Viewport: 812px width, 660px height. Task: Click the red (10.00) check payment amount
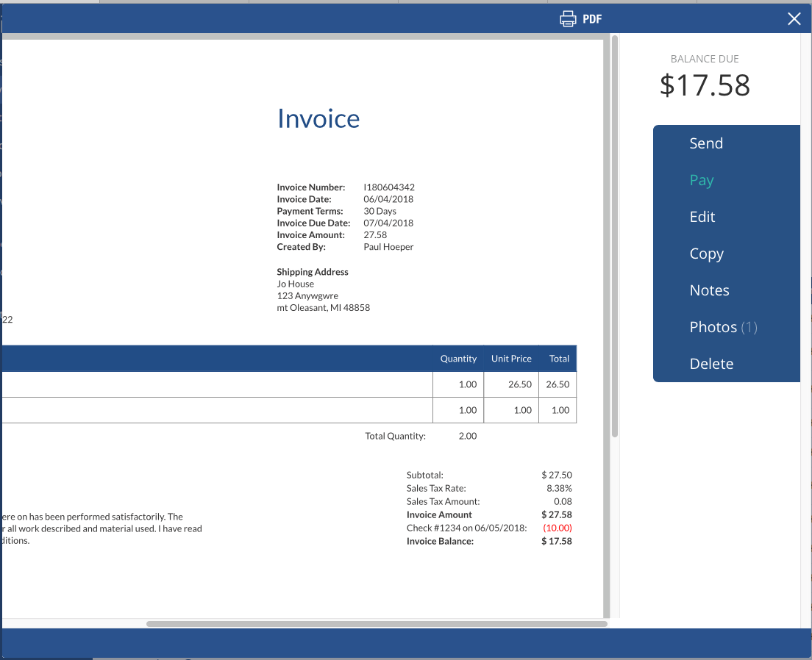tap(557, 528)
